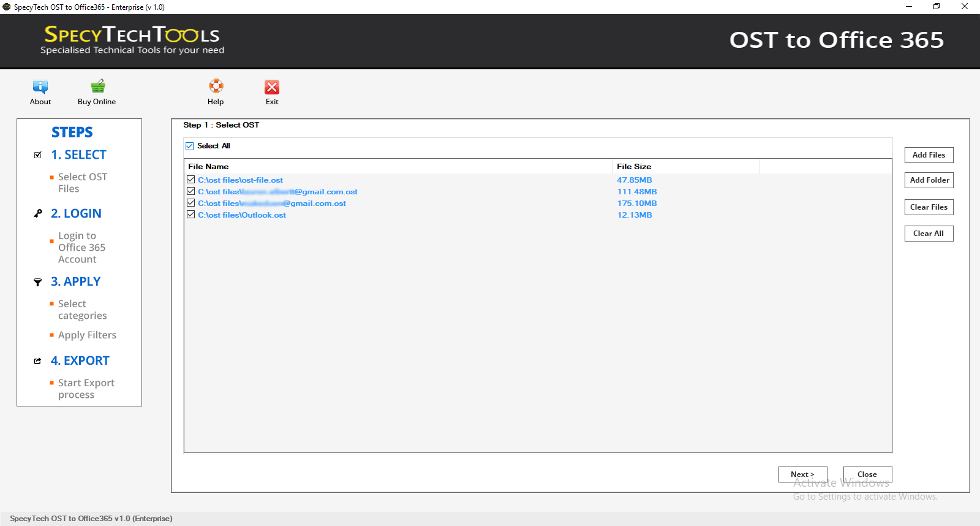
Task: Uncheck the Select All checkbox
Action: point(190,146)
